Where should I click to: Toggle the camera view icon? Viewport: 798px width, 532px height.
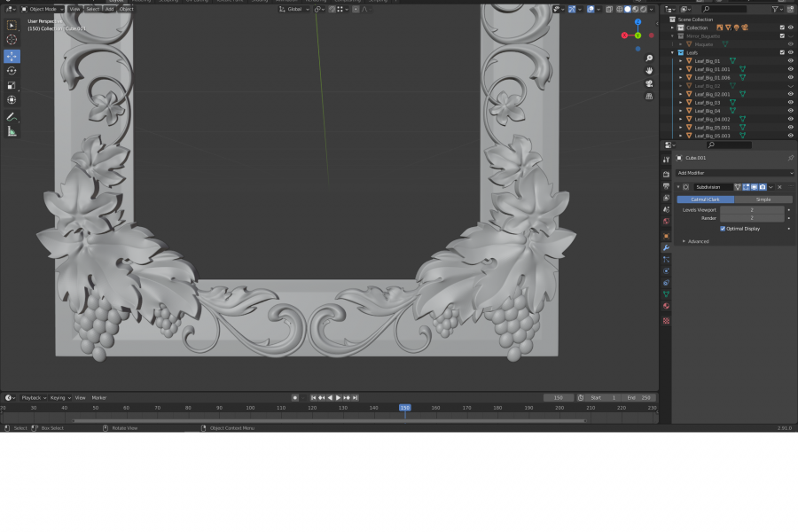pos(649,83)
